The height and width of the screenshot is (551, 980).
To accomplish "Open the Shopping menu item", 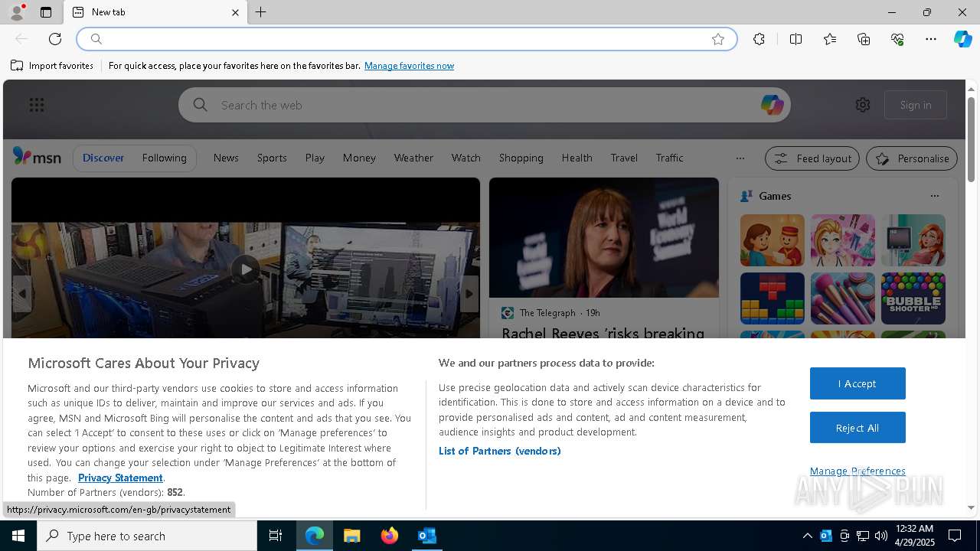I will tap(521, 158).
